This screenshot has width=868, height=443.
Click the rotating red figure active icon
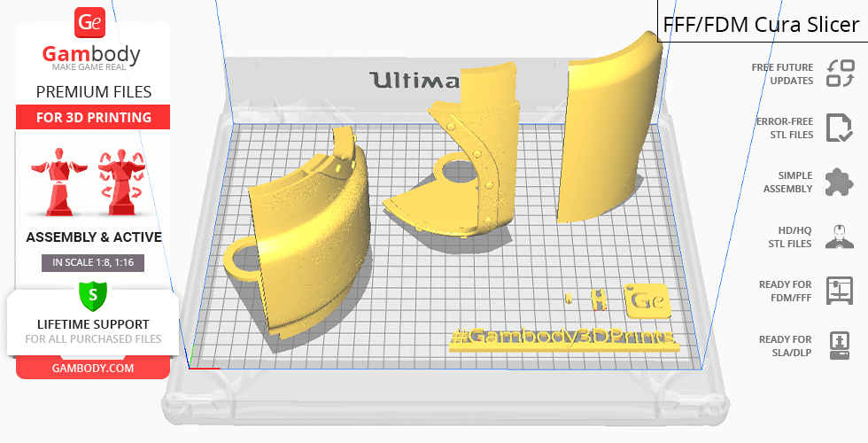pyautogui.click(x=122, y=182)
